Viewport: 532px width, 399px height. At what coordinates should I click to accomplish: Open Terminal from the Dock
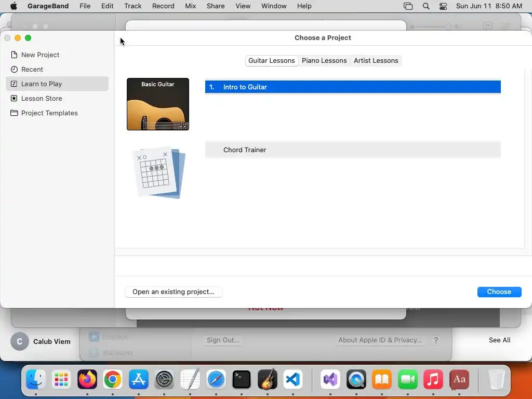tap(242, 379)
